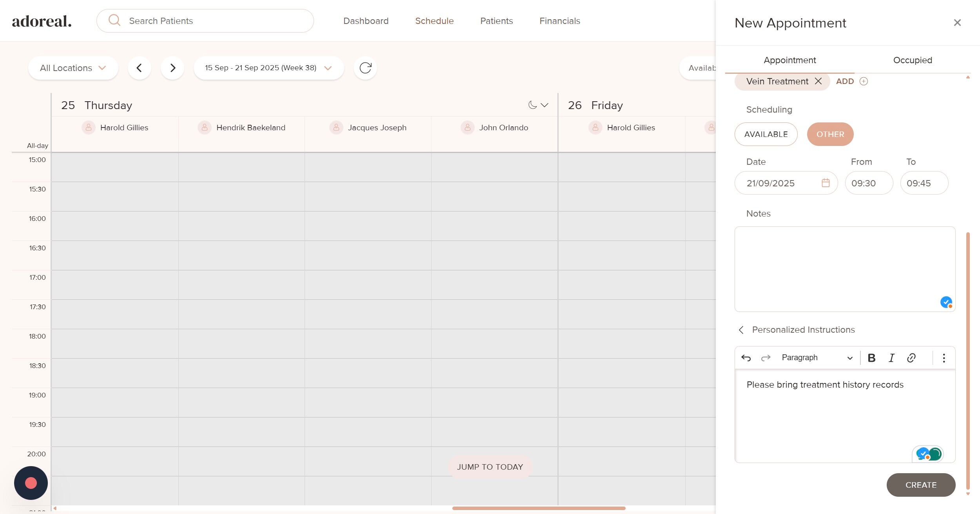Switch to the Occupied tab
980x514 pixels.
click(912, 60)
